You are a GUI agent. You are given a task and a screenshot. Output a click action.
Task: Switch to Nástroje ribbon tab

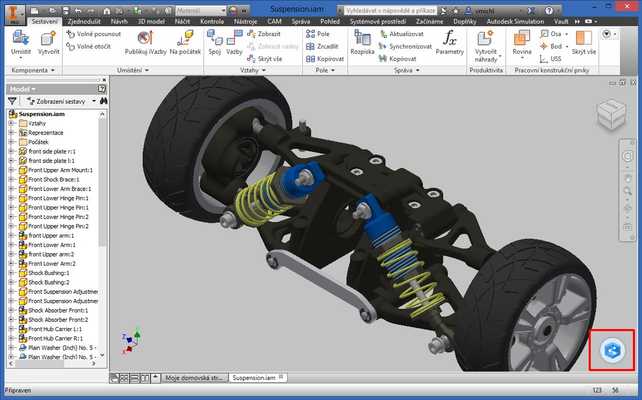pyautogui.click(x=246, y=21)
